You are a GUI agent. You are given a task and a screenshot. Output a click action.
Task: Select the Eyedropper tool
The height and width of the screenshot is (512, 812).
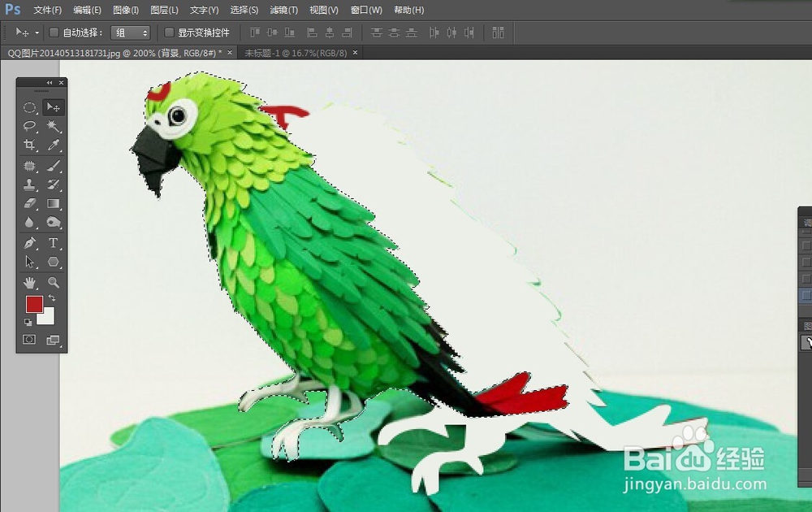(x=54, y=145)
